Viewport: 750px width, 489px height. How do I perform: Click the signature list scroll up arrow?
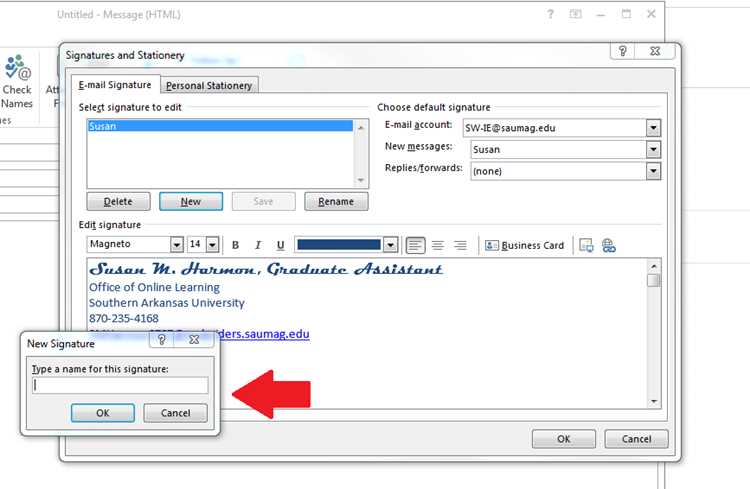pos(361,127)
